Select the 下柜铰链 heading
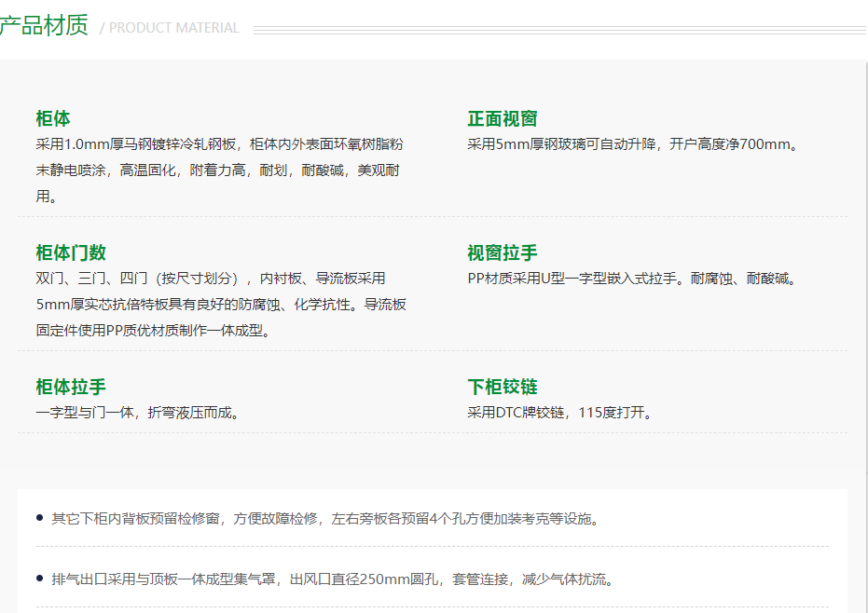 click(x=502, y=387)
